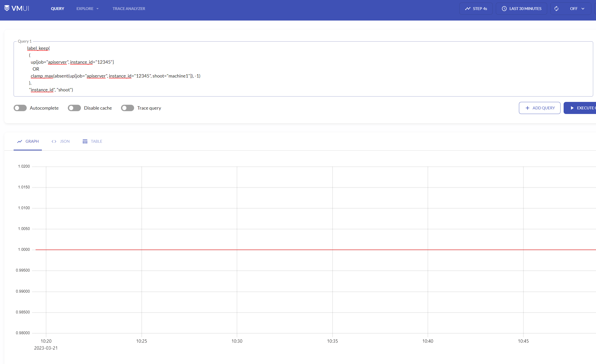Switch to the JSON tab
Viewport: 596px width, 364px height.
click(64, 141)
